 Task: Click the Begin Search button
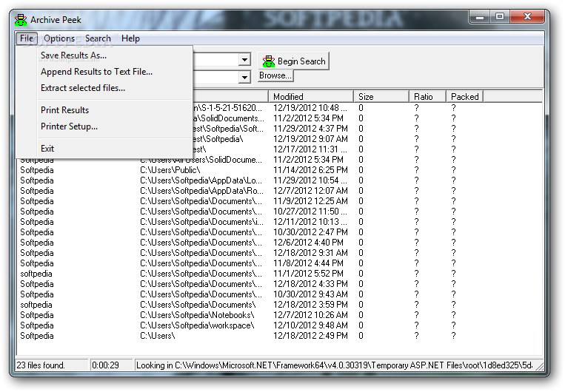coord(294,61)
